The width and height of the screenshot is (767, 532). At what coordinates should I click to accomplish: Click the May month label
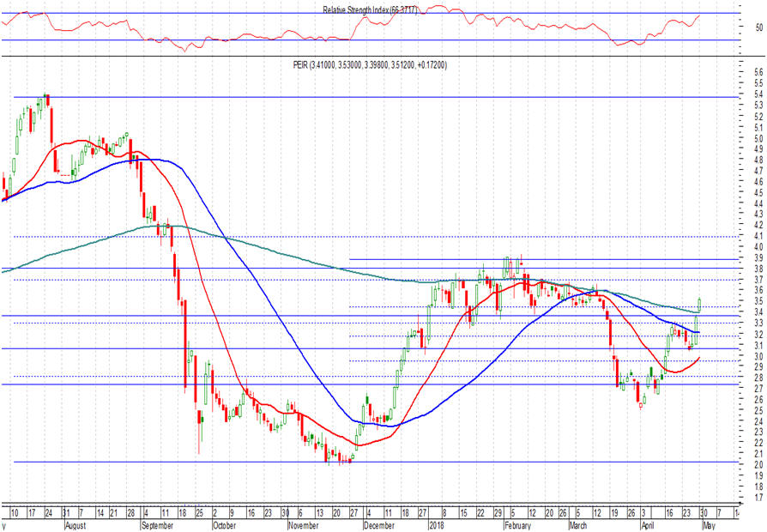click(709, 523)
